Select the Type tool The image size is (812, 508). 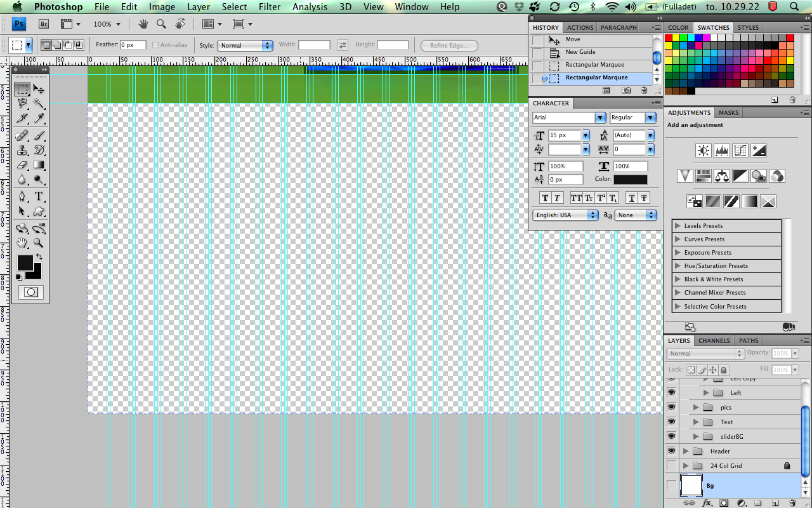coord(39,196)
